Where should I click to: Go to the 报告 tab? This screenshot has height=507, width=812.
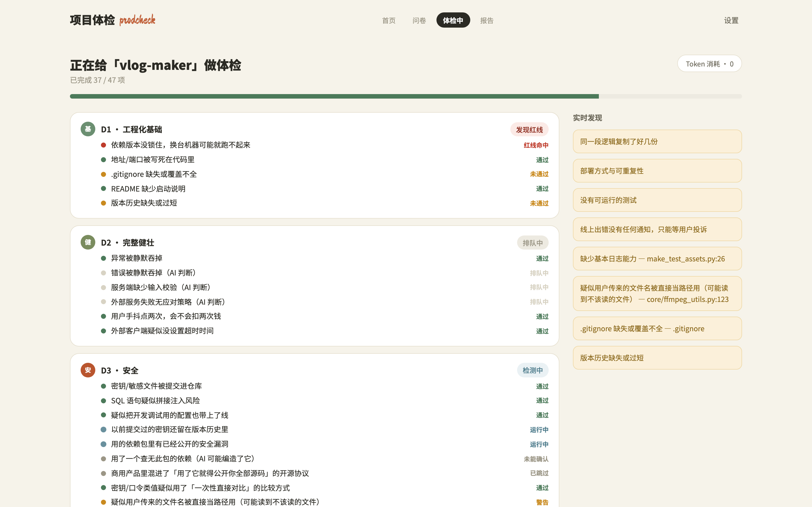[x=487, y=21]
